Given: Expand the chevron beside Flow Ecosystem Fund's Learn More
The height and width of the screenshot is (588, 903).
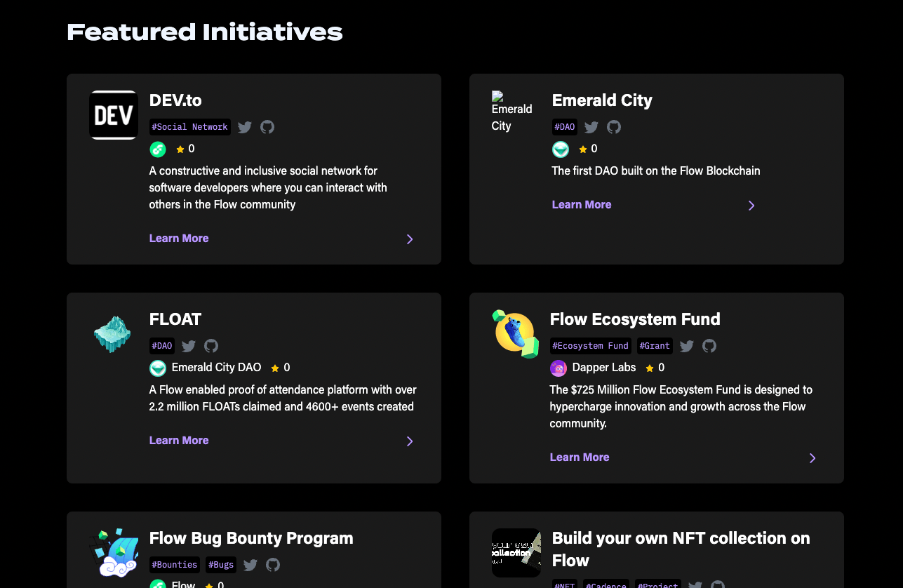Looking at the screenshot, I should (812, 457).
